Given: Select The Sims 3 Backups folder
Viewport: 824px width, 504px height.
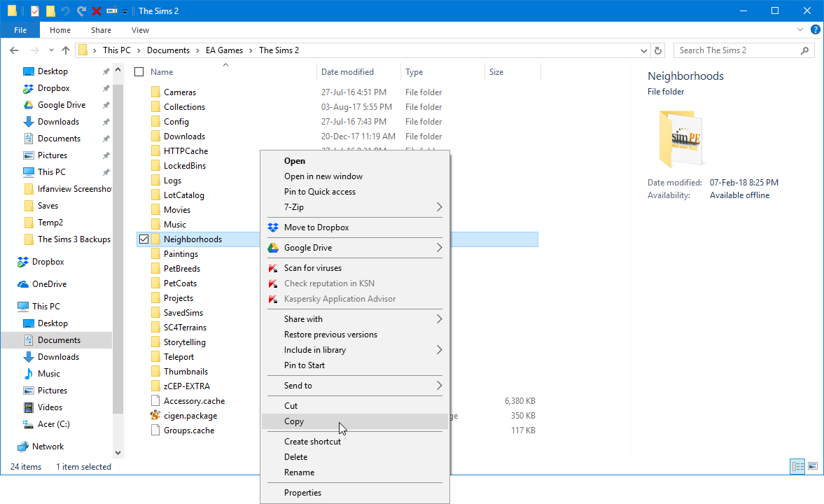Looking at the screenshot, I should [x=74, y=239].
